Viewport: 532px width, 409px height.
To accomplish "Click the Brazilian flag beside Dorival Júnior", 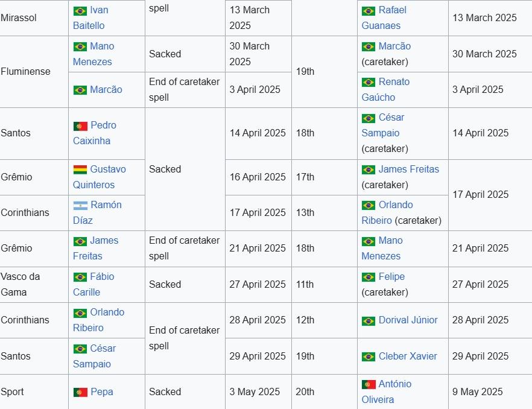I will [369, 320].
